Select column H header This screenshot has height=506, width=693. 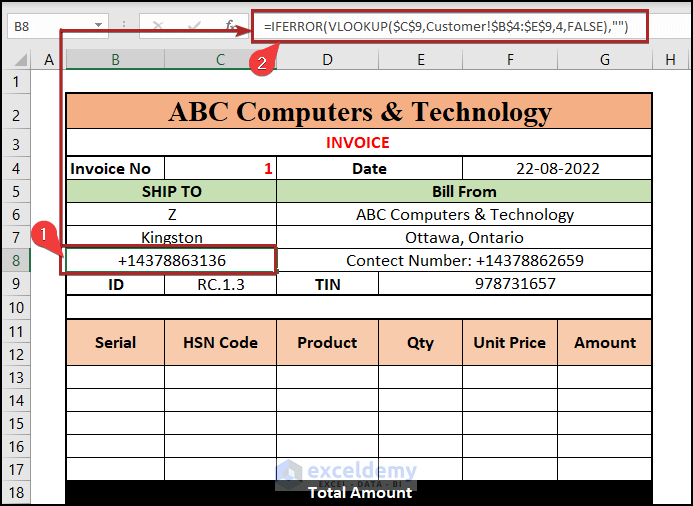[670, 59]
